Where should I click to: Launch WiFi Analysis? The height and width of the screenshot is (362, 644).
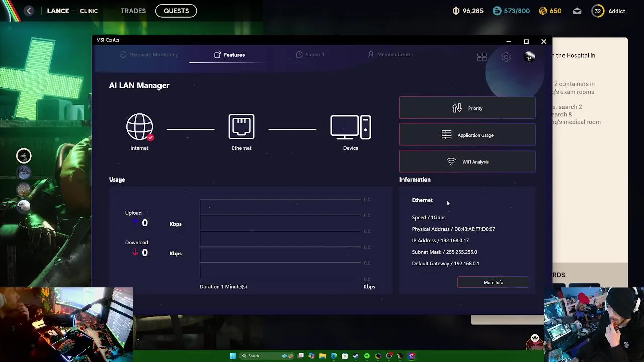(x=467, y=162)
